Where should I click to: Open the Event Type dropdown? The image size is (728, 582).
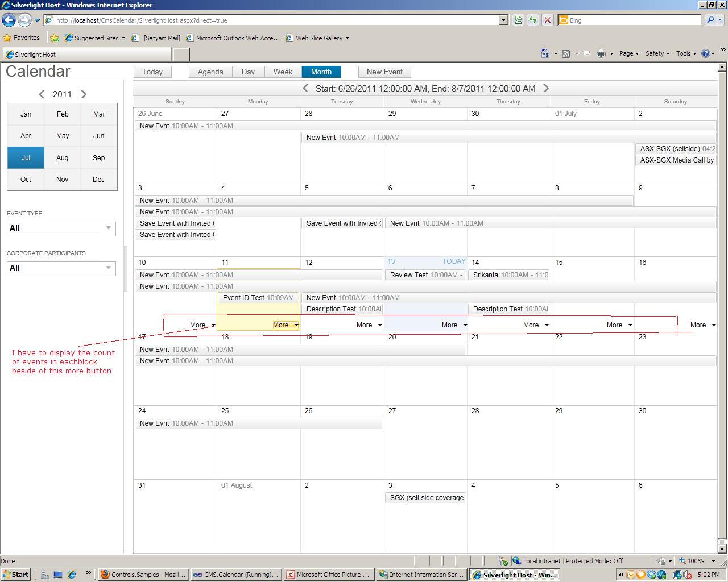pos(61,228)
